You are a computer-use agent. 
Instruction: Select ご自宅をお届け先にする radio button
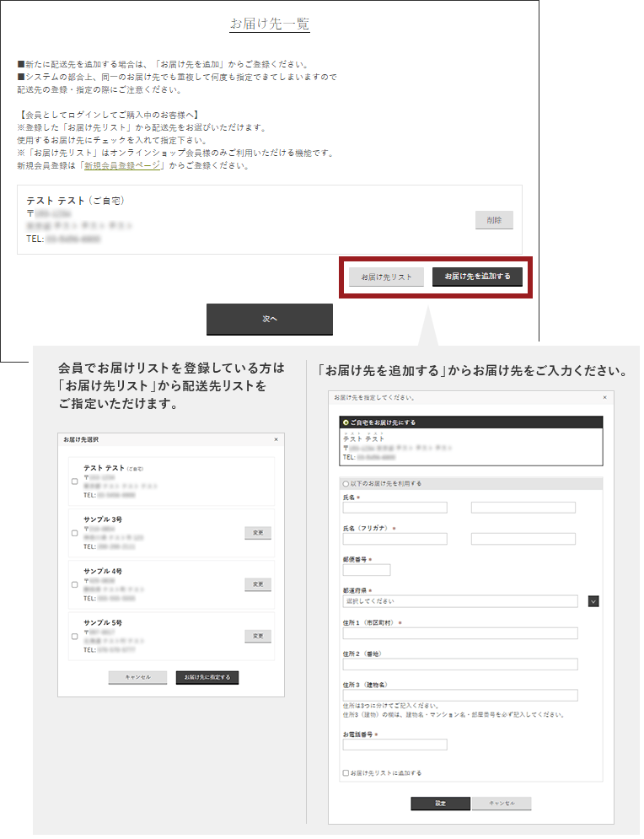pos(346,422)
